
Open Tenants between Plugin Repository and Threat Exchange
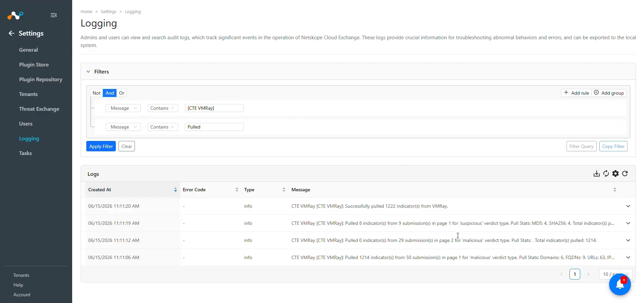pyautogui.click(x=29, y=94)
